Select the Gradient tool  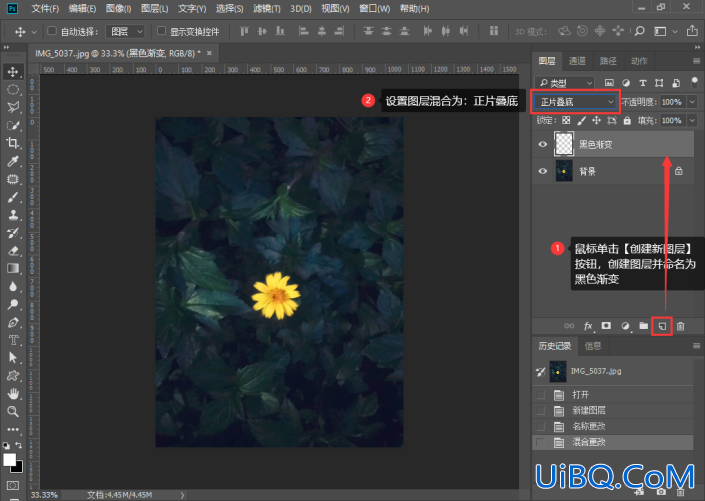coord(13,268)
